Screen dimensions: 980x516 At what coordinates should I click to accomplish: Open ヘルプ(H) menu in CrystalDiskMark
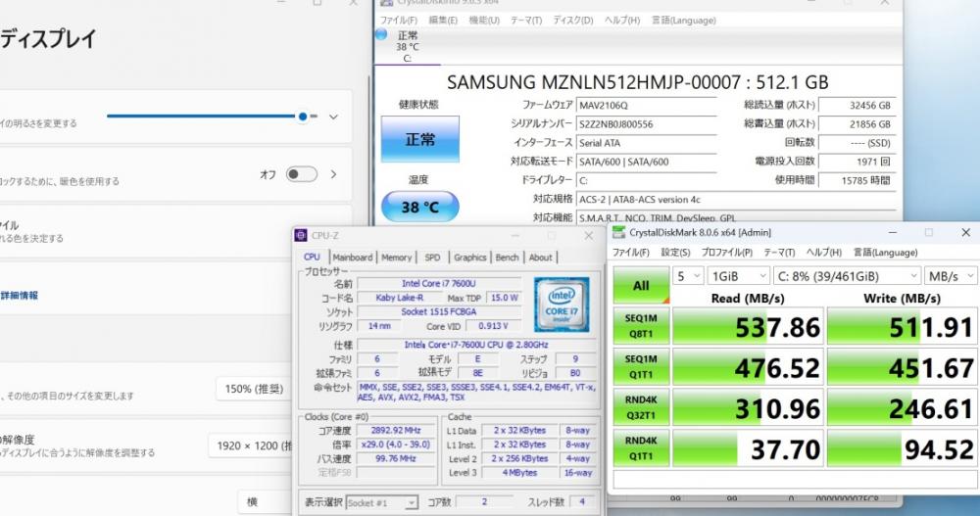pyautogui.click(x=824, y=253)
